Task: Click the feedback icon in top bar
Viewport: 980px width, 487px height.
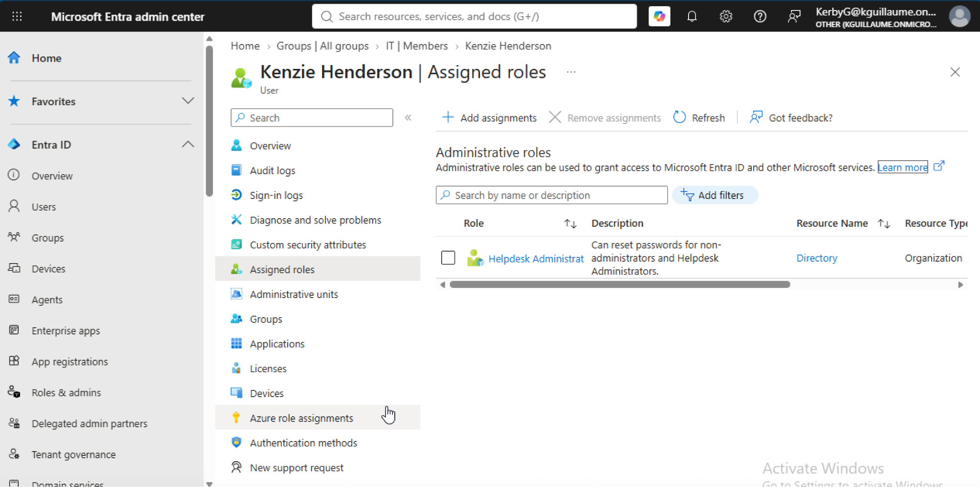Action: coord(794,17)
